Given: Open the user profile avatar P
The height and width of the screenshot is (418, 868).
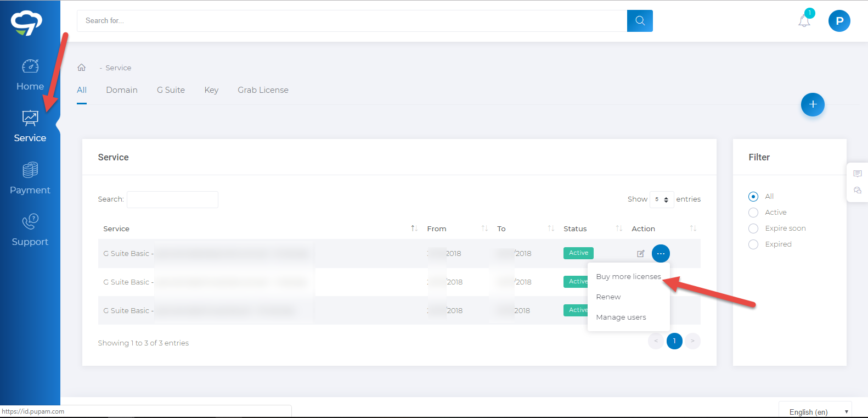Looking at the screenshot, I should click(839, 21).
